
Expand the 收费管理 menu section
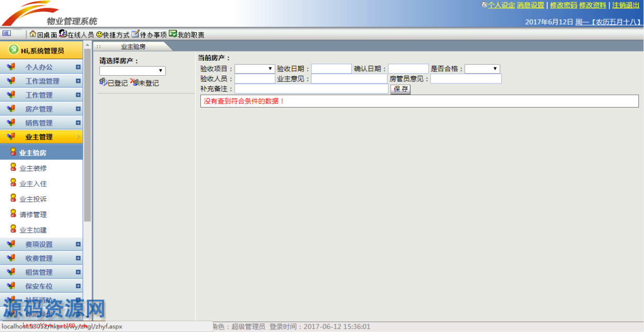(78, 258)
